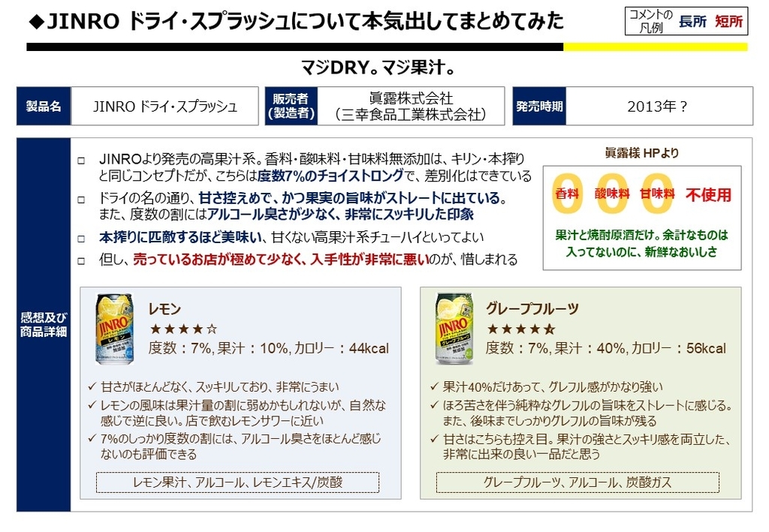This screenshot has height=532, width=769.
Task: Click the text 度数7%のチョイストロング
Action: click(330, 176)
